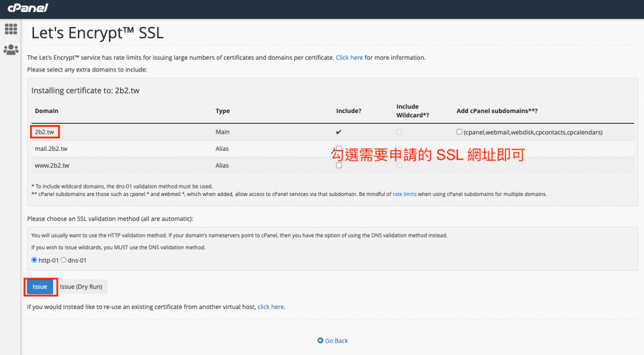644x355 pixels.
Task: Click the 'Main' type cell
Action: click(x=223, y=132)
